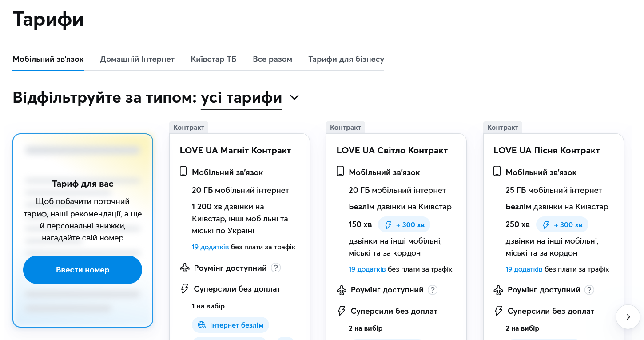Viewport: 644px width, 340px height.
Task: Switch to Домашній Інтернет tab
Action: (x=137, y=59)
